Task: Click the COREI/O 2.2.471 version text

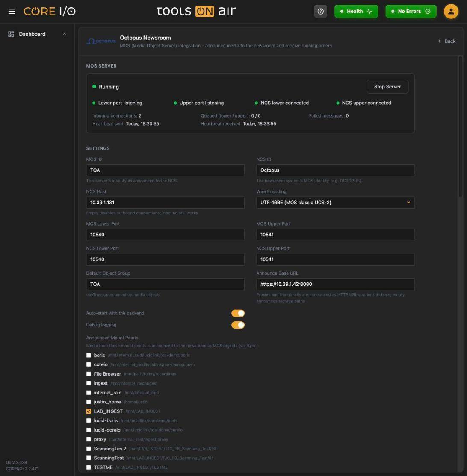Action: pos(22,469)
